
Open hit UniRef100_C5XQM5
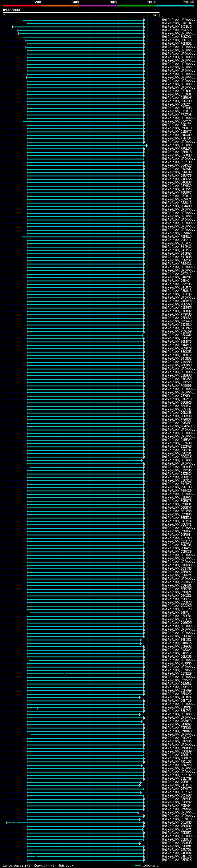coord(176,843)
